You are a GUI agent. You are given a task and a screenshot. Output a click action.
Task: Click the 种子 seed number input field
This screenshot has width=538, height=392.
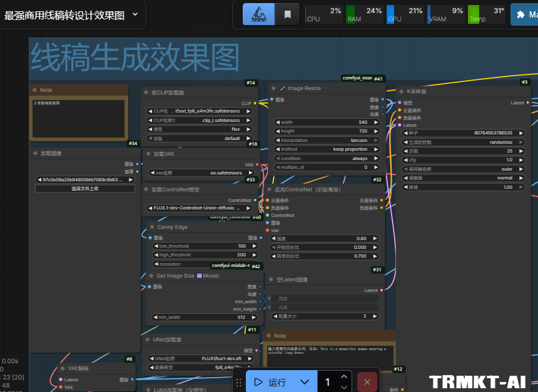click(463, 133)
